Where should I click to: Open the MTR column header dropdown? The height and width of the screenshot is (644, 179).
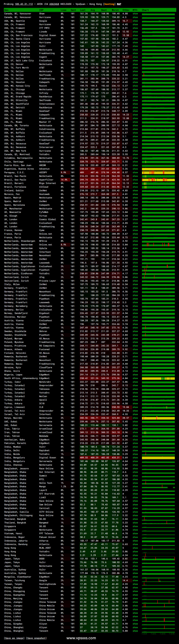point(135,10)
